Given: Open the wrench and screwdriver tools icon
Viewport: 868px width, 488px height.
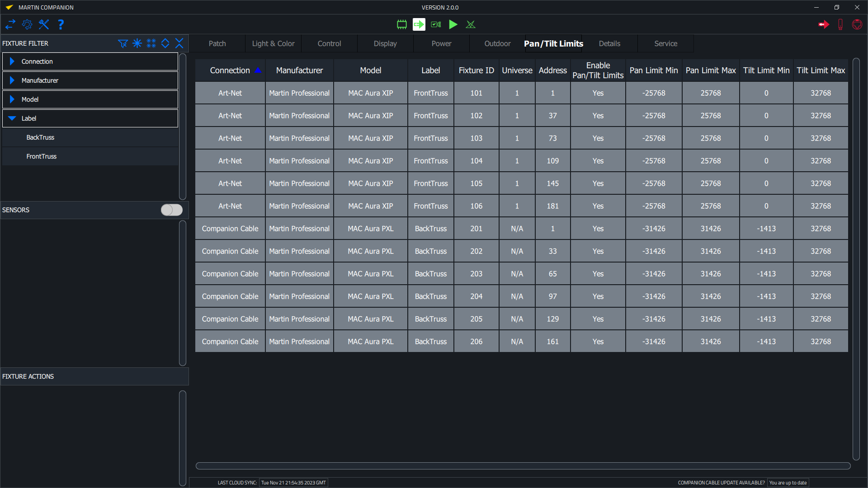Looking at the screenshot, I should 44,24.
